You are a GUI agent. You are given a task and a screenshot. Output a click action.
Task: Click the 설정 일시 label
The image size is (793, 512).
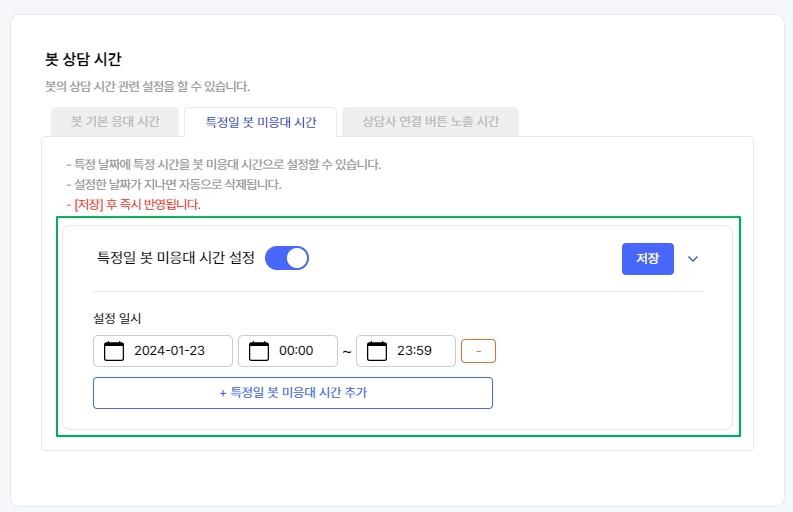(117, 319)
